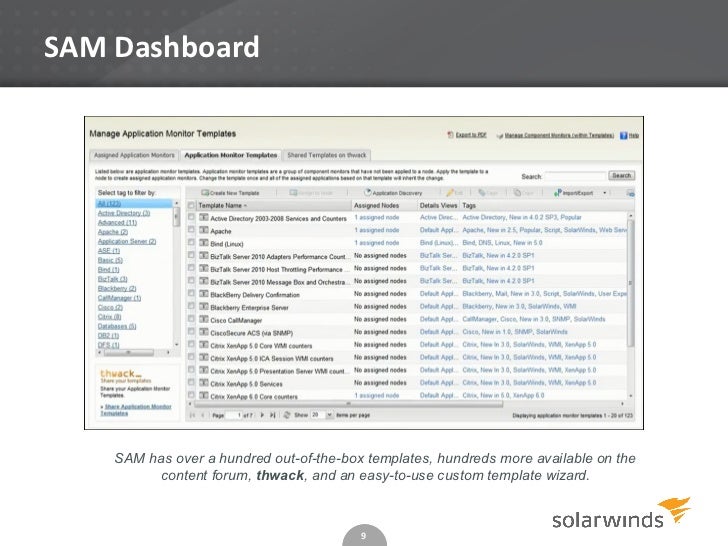Screen dimensions: 728x546
Task: Check the Citrix XenApp 5.0 Services checkbox
Action: click(191, 383)
